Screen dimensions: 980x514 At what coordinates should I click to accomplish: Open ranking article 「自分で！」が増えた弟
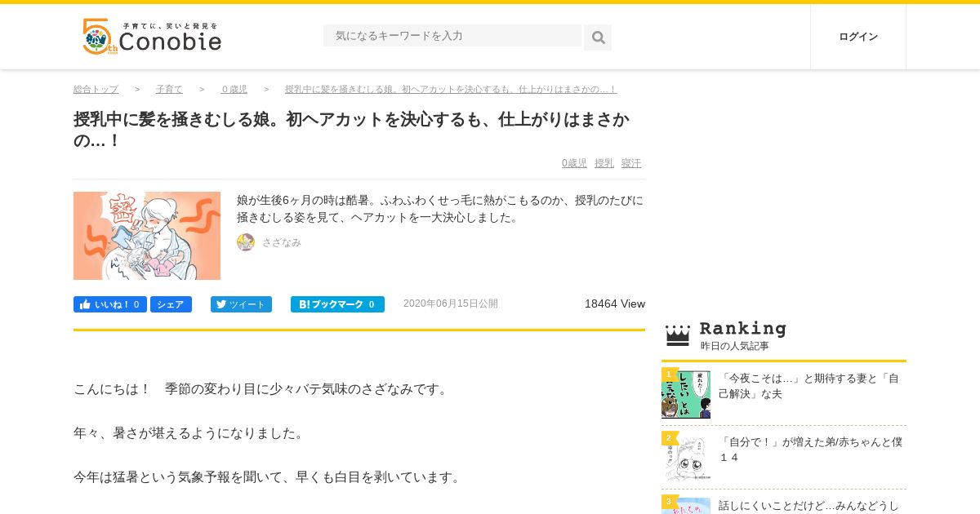[810, 450]
